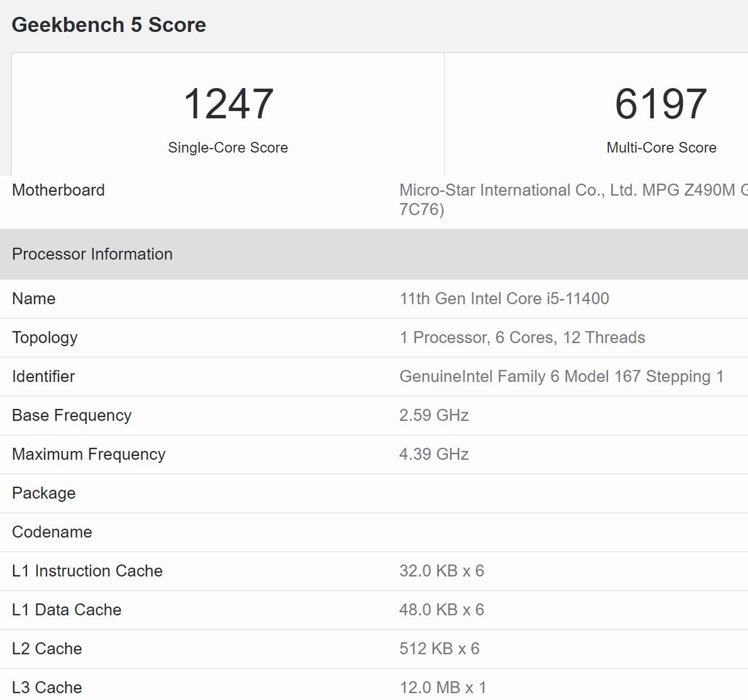Image resolution: width=748 pixels, height=700 pixels.
Task: Click the Maximum Frequency label
Action: (x=89, y=454)
